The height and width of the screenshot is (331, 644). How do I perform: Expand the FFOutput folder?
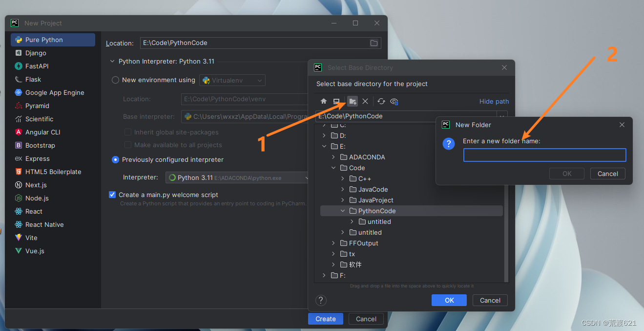click(x=333, y=243)
